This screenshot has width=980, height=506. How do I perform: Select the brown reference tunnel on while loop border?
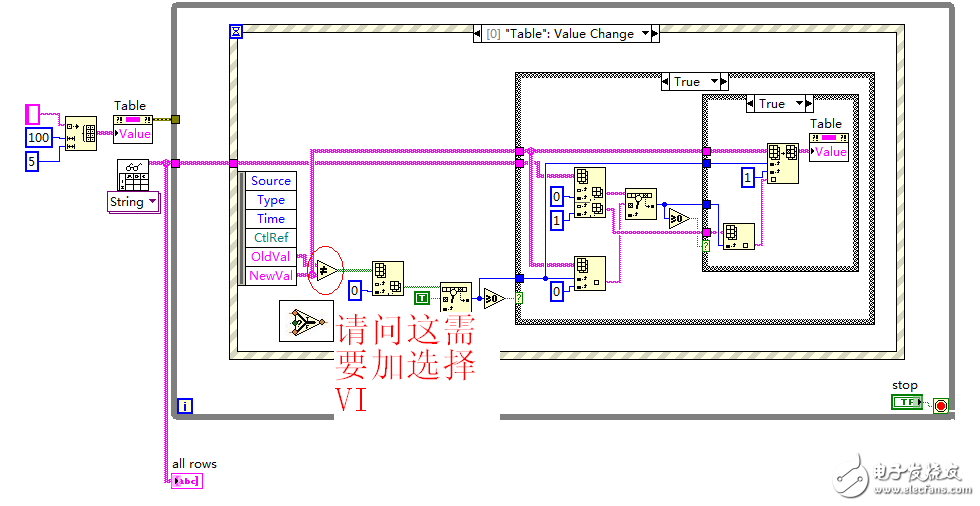point(175,119)
